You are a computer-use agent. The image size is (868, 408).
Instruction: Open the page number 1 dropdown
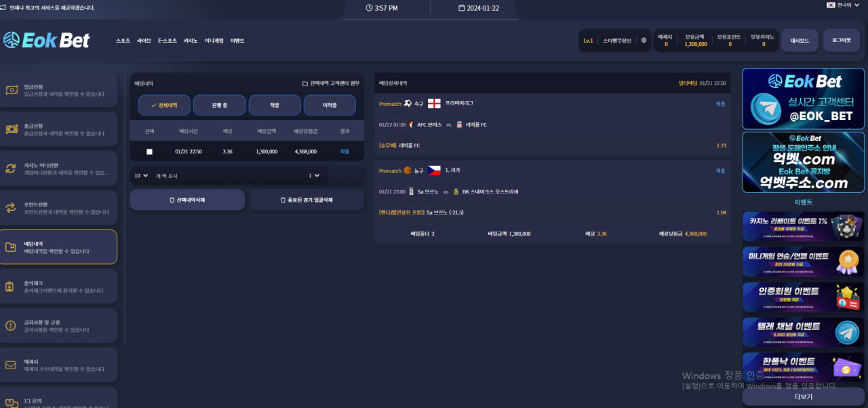(314, 176)
